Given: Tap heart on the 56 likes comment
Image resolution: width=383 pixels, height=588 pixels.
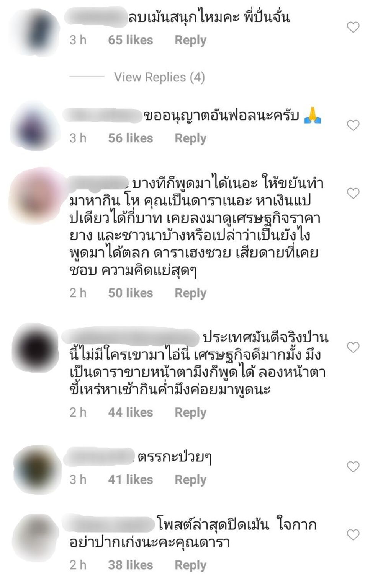Looking at the screenshot, I should pos(353,125).
